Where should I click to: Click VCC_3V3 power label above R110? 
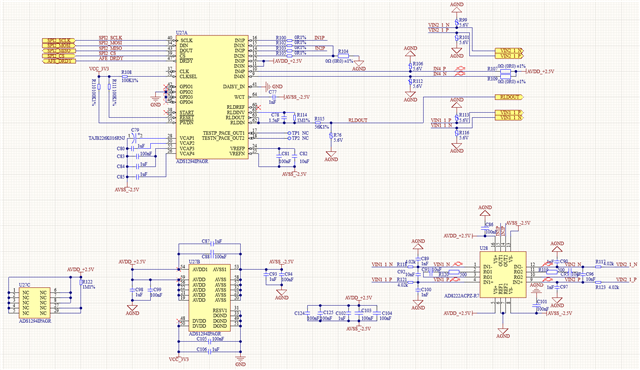pyautogui.click(x=99, y=69)
